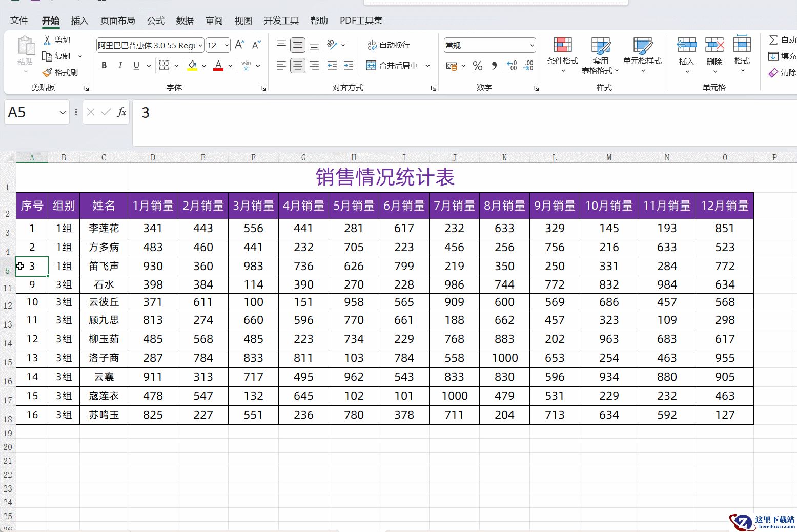
Task: Expand the merge and center dropdown arrow
Action: [427, 66]
